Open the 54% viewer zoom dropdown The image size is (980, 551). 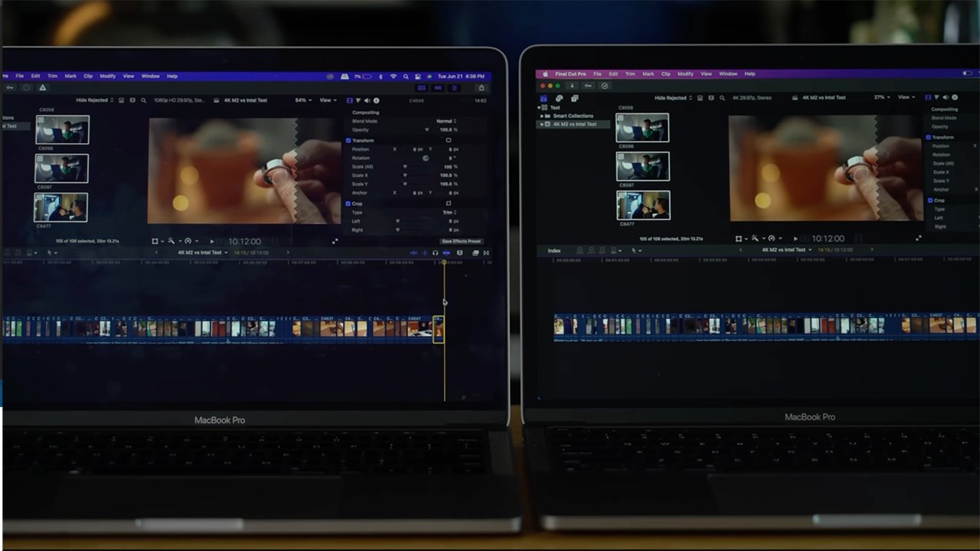pyautogui.click(x=302, y=100)
